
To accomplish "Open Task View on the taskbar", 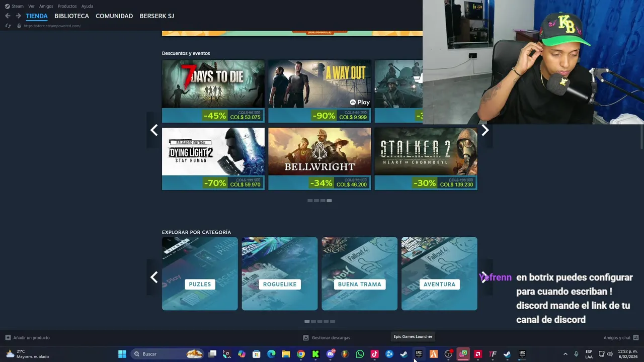I will click(212, 354).
